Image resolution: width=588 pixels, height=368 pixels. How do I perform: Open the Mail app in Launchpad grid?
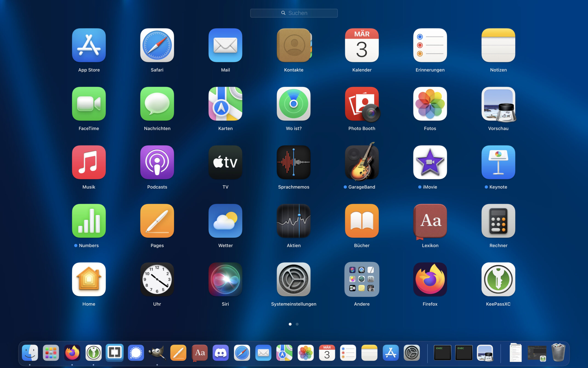(x=225, y=45)
